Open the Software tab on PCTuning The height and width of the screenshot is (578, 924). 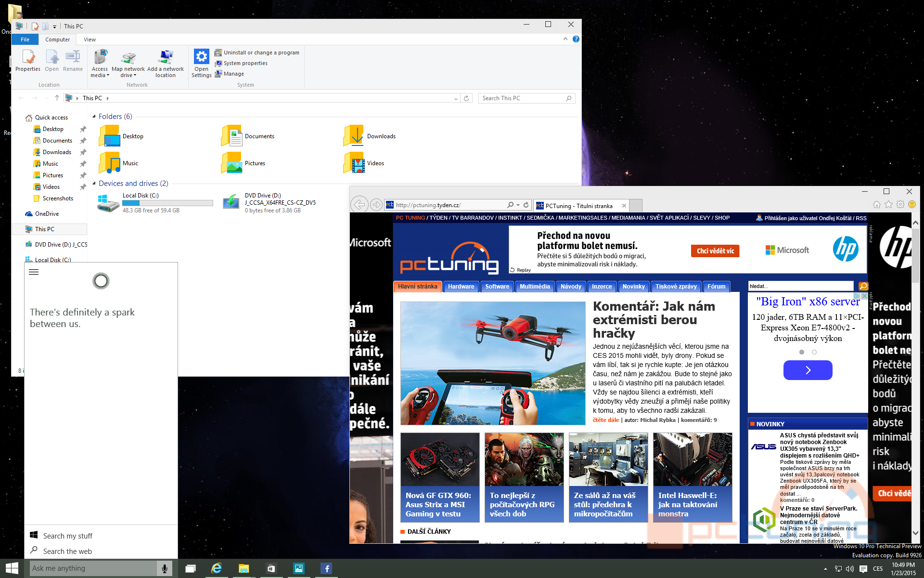click(x=497, y=287)
